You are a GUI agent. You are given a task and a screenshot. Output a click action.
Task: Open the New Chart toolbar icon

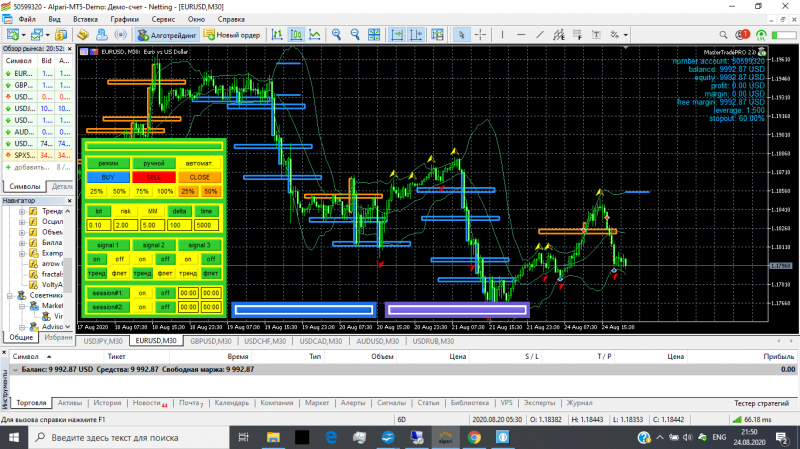13,35
